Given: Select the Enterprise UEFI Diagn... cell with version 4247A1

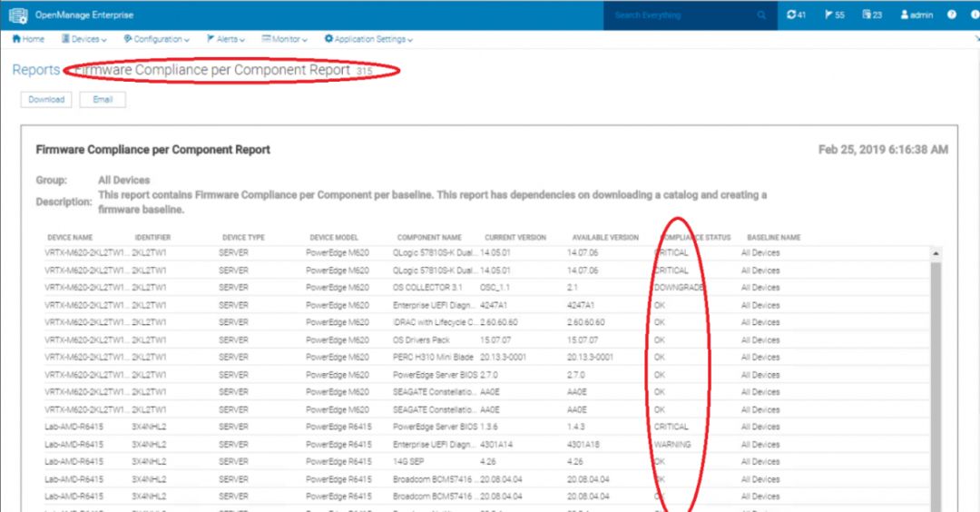Looking at the screenshot, I should click(435, 305).
